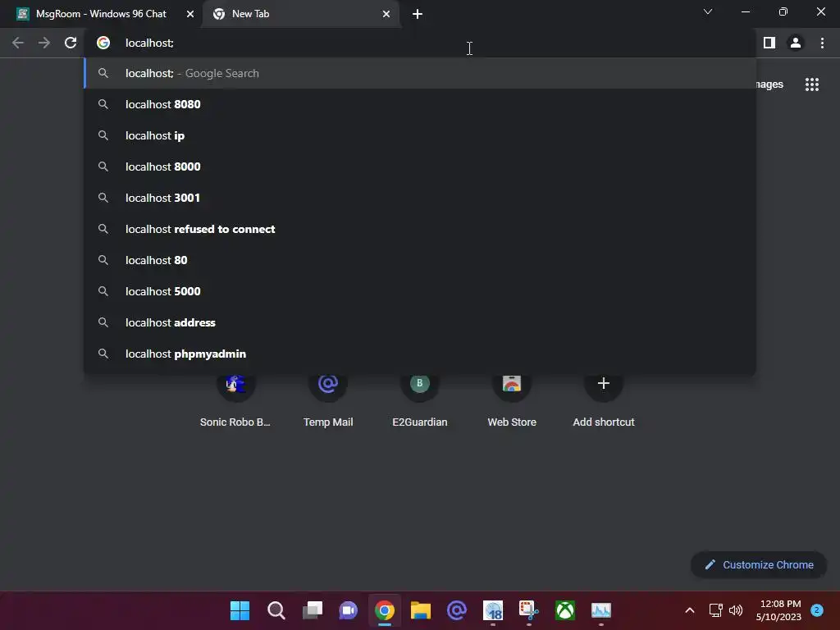Open Task View on the taskbar
This screenshot has height=630, width=840.
tap(313, 610)
